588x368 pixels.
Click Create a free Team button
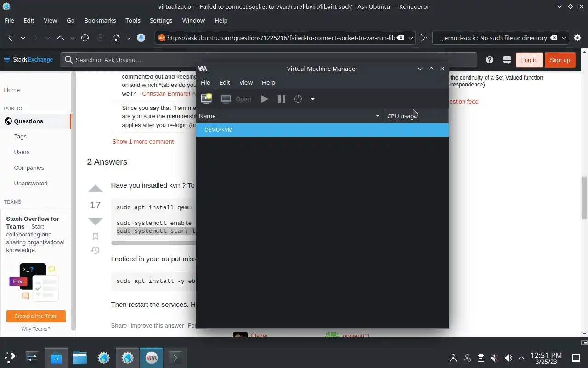click(x=36, y=316)
